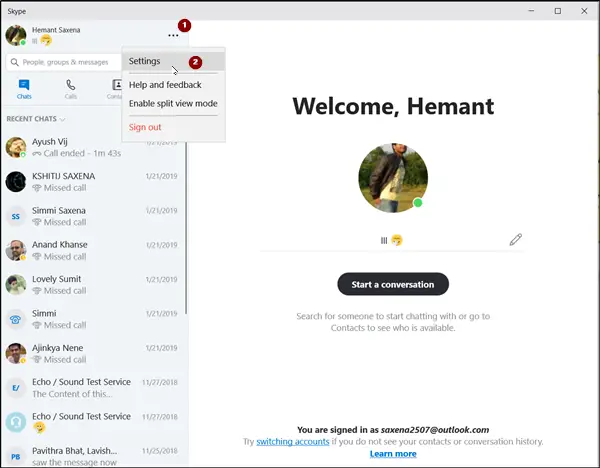Viewport: 600px width, 468px height.
Task: Open the three-dot More menu
Action: coord(173,35)
